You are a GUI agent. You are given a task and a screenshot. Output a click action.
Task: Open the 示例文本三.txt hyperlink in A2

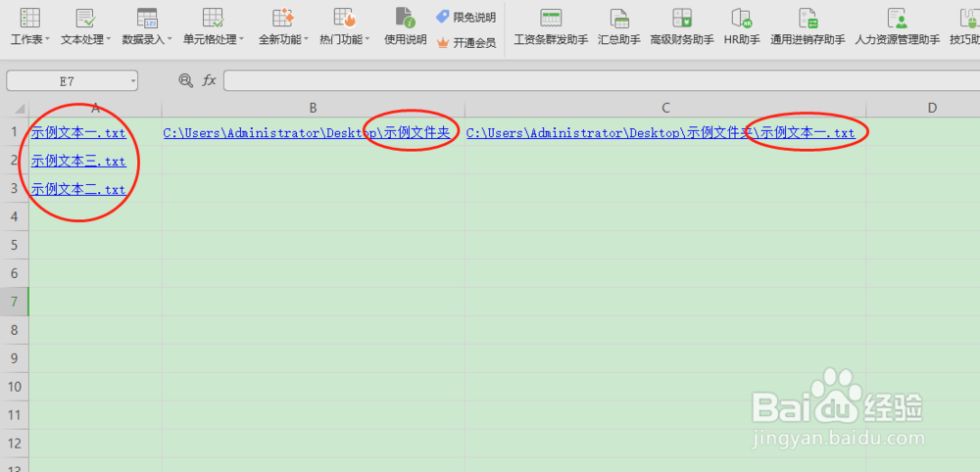click(78, 161)
